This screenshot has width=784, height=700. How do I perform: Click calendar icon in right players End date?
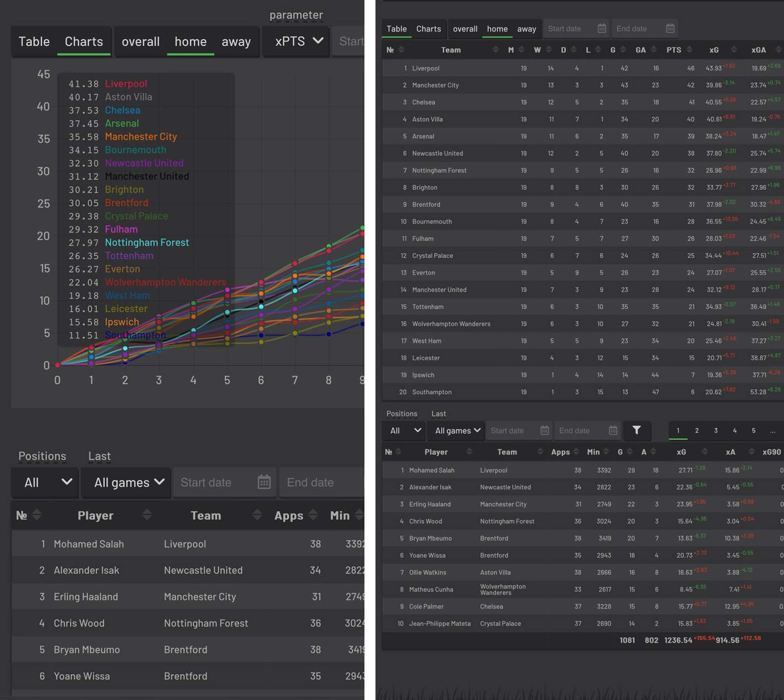point(613,430)
